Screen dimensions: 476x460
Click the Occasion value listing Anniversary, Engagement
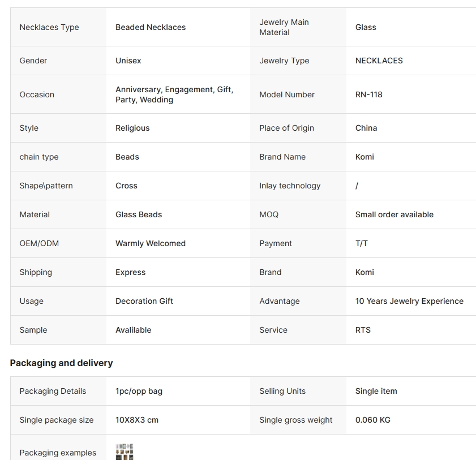point(174,94)
